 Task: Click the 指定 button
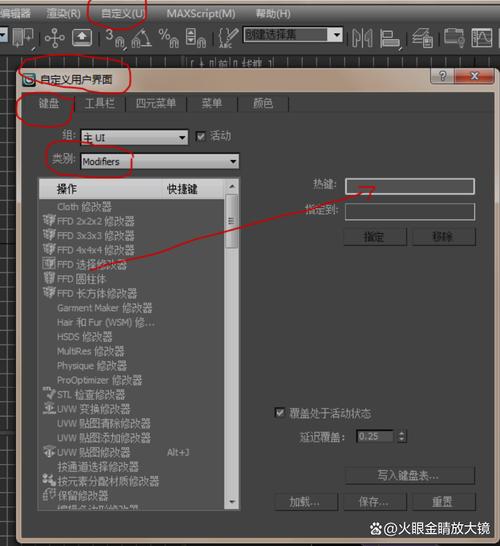pyautogui.click(x=375, y=237)
